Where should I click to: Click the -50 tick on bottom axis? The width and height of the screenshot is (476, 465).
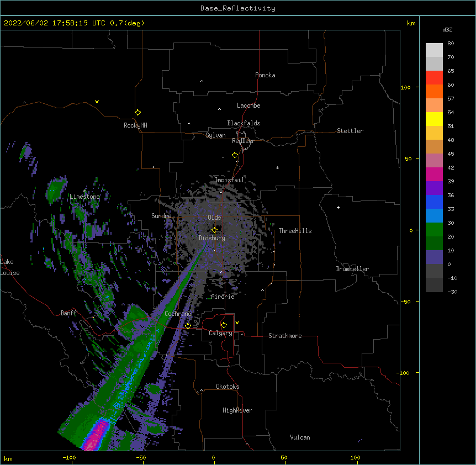tap(141, 457)
